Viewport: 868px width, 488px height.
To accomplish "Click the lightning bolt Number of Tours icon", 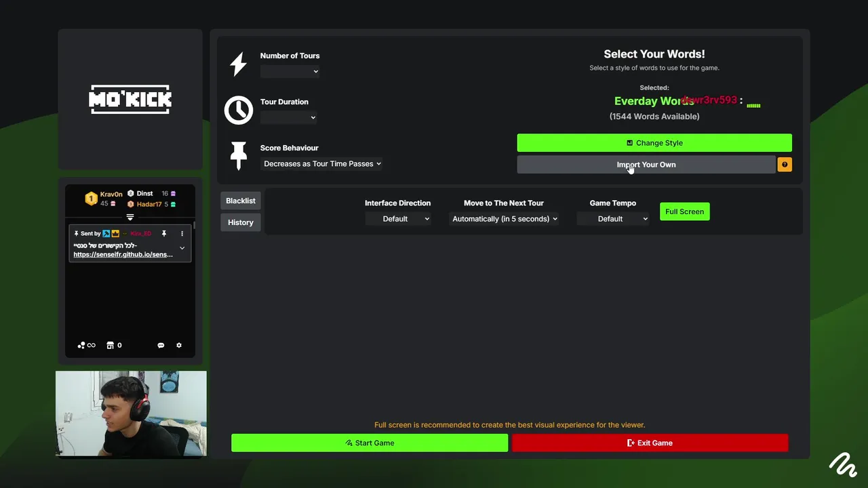I will click(x=238, y=64).
